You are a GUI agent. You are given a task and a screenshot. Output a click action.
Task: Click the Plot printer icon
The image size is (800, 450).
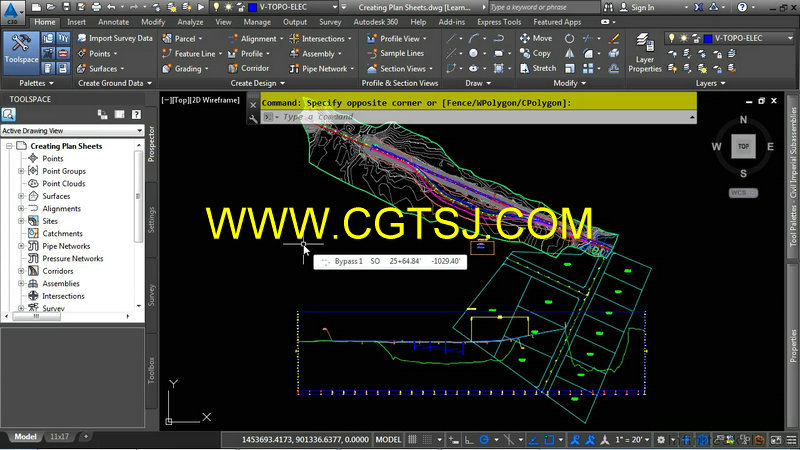96,7
